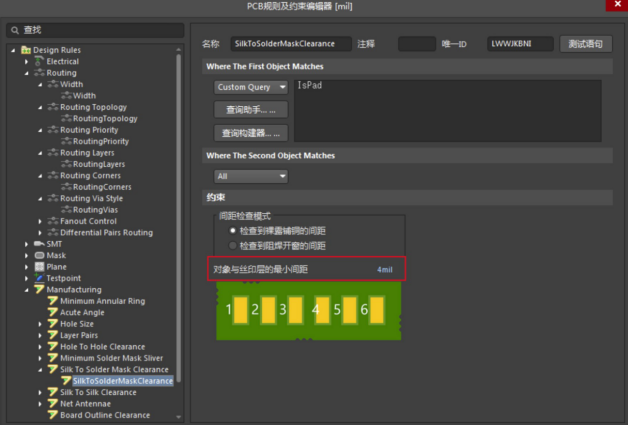The width and height of the screenshot is (629, 426).
Task: Click the 测试语句 button
Action: point(585,44)
